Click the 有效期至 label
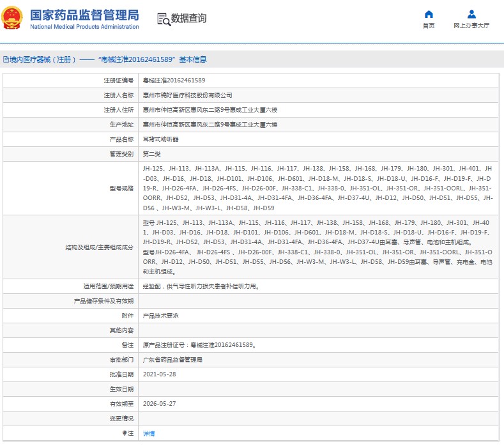The width and height of the screenshot is (504, 446). 121,404
